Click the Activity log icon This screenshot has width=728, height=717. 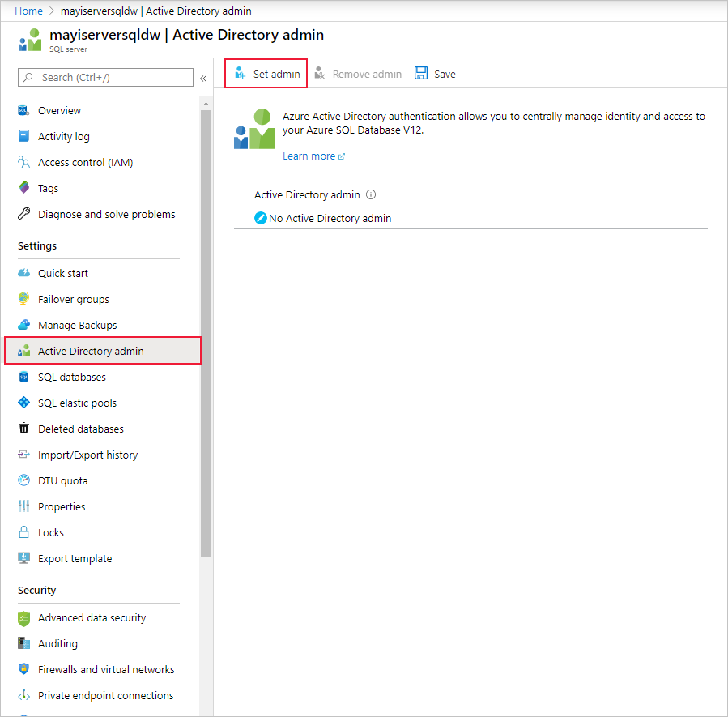point(23,136)
